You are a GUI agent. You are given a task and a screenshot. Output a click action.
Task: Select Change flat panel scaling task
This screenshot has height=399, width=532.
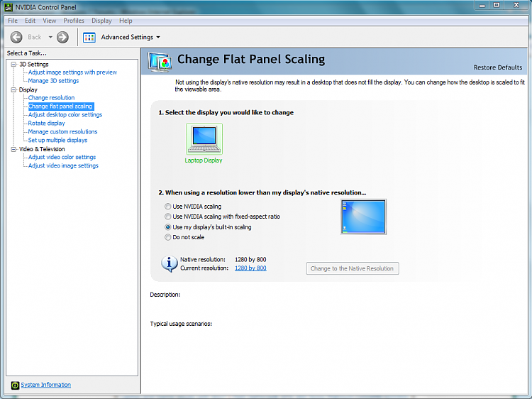click(60, 106)
